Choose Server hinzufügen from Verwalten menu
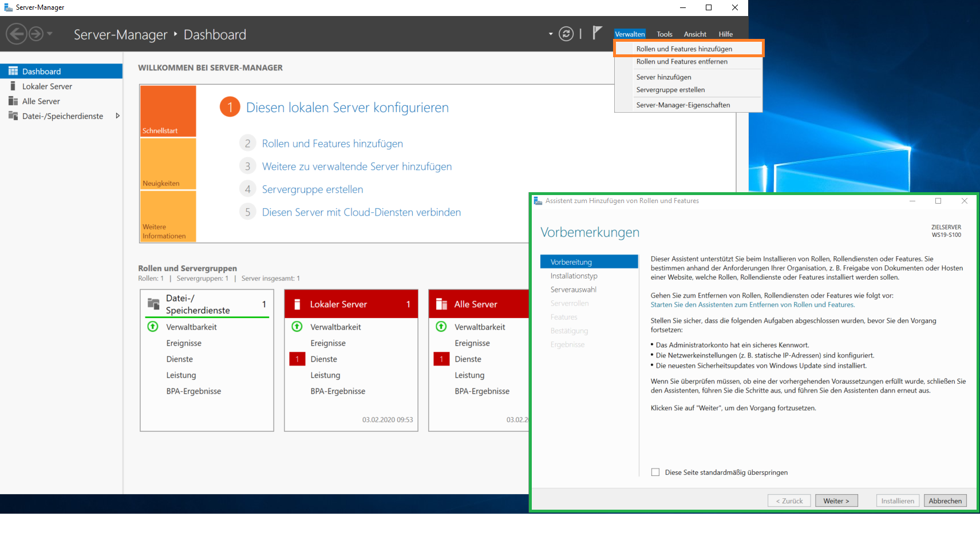This screenshot has width=980, height=544. click(x=689, y=77)
